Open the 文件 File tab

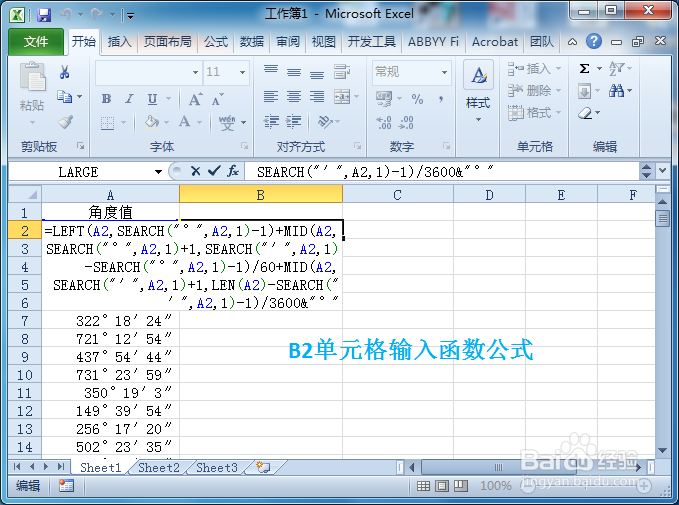click(x=36, y=42)
